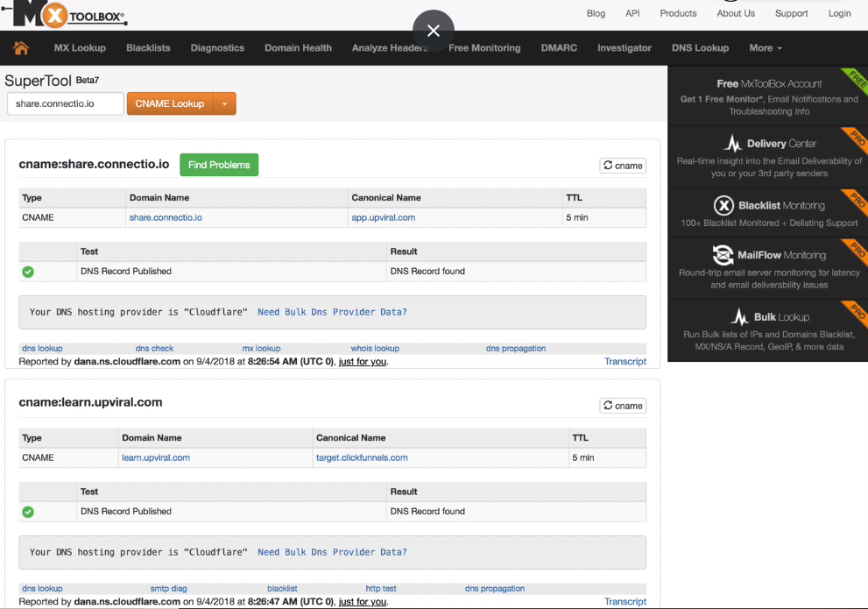Click the smtp diag link
Viewport: 868px width, 609px height.
[168, 589]
